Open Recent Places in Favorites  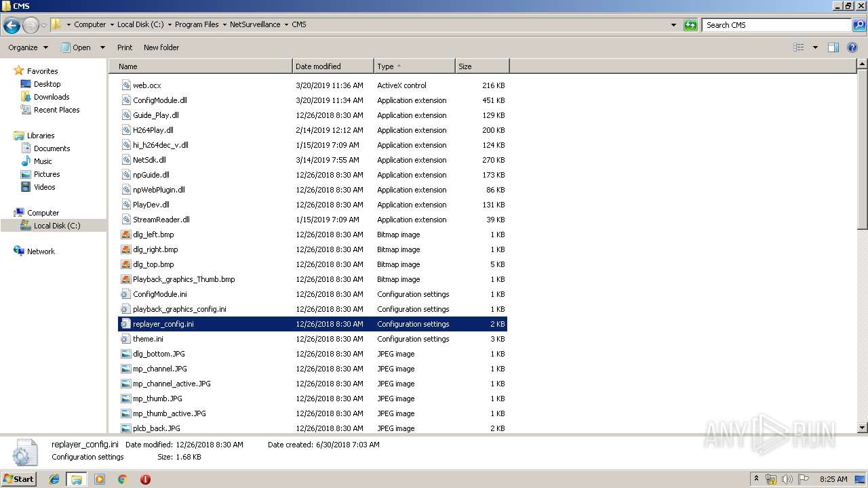click(x=56, y=110)
